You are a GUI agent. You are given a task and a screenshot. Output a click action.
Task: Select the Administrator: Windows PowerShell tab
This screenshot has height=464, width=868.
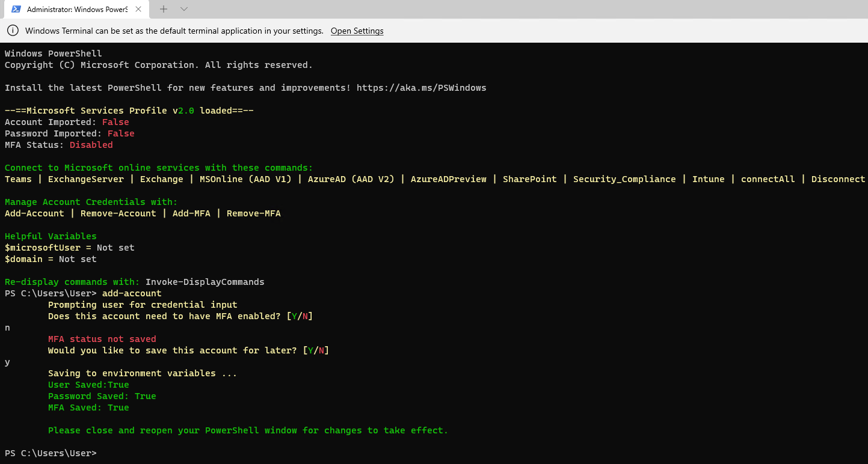[78, 10]
